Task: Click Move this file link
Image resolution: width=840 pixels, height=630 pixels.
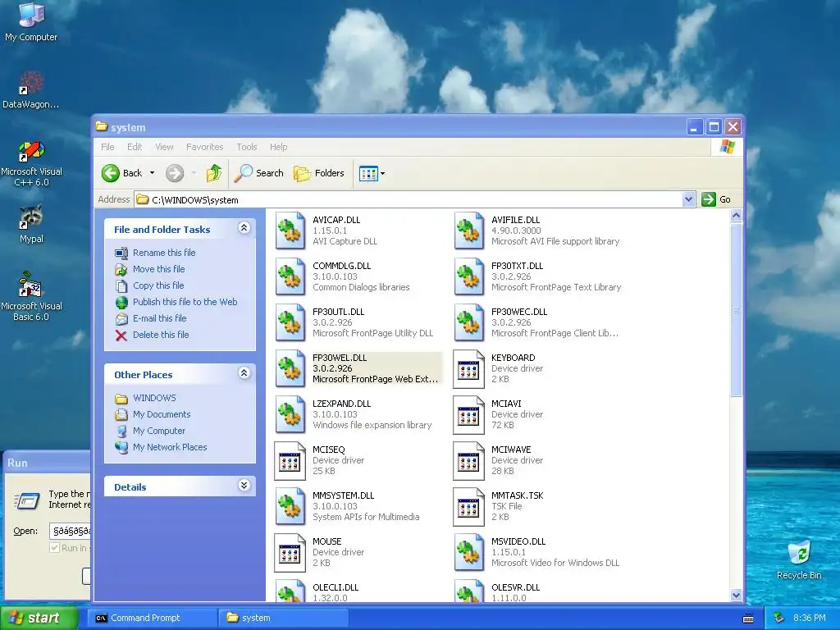Action: [x=158, y=269]
